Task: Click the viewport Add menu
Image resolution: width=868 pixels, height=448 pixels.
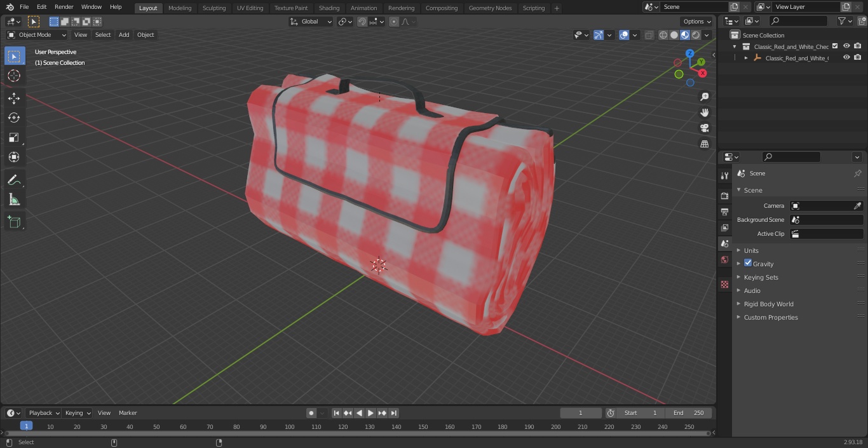Action: coord(124,35)
